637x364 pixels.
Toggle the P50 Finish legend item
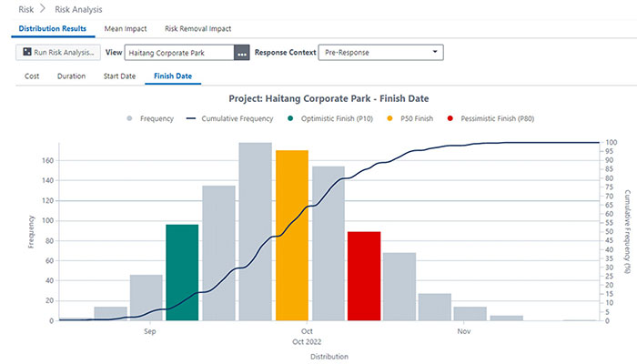(409, 118)
